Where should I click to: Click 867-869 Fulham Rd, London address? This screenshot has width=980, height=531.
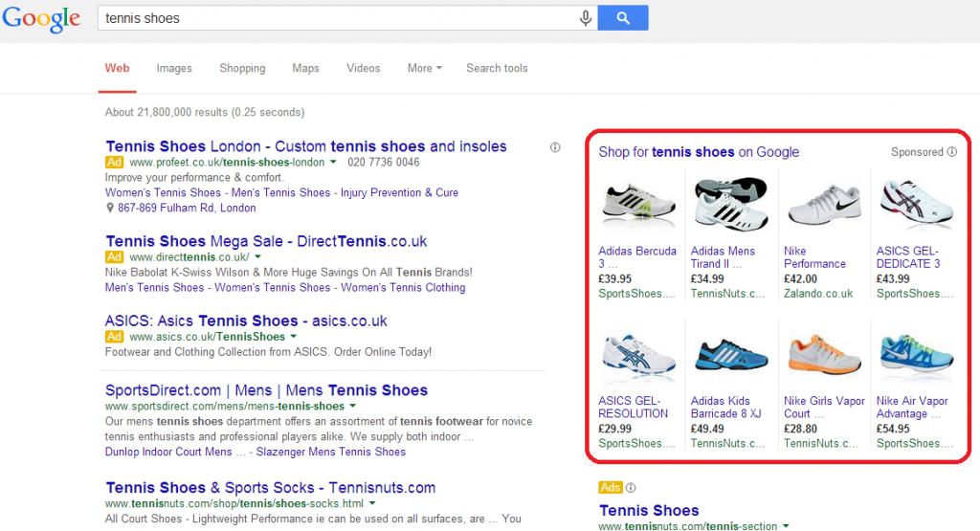pyautogui.click(x=187, y=208)
